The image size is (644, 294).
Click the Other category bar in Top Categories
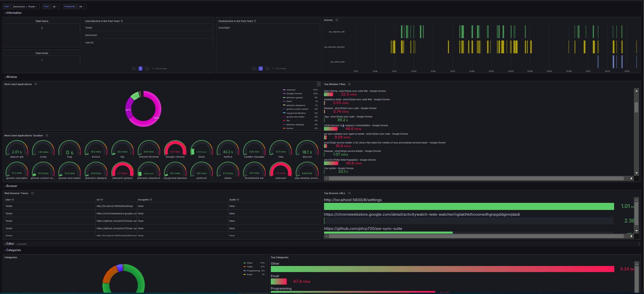pyautogui.click(x=442, y=269)
